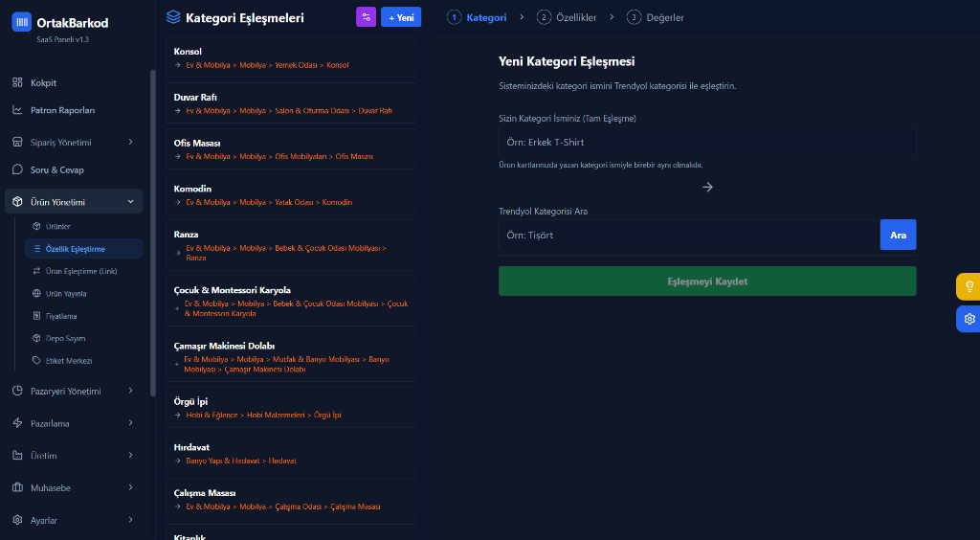Open Etiket Merkezi label center
This screenshot has height=540, width=980.
[68, 361]
